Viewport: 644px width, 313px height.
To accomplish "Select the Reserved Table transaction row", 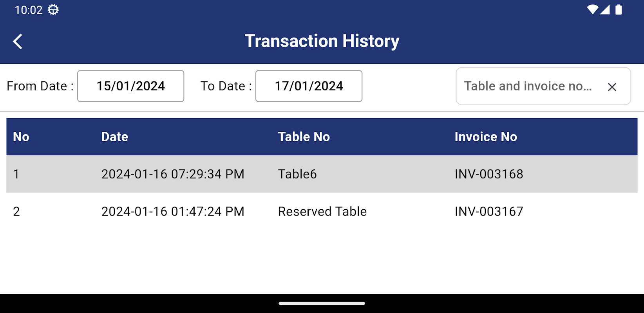I will (x=322, y=212).
